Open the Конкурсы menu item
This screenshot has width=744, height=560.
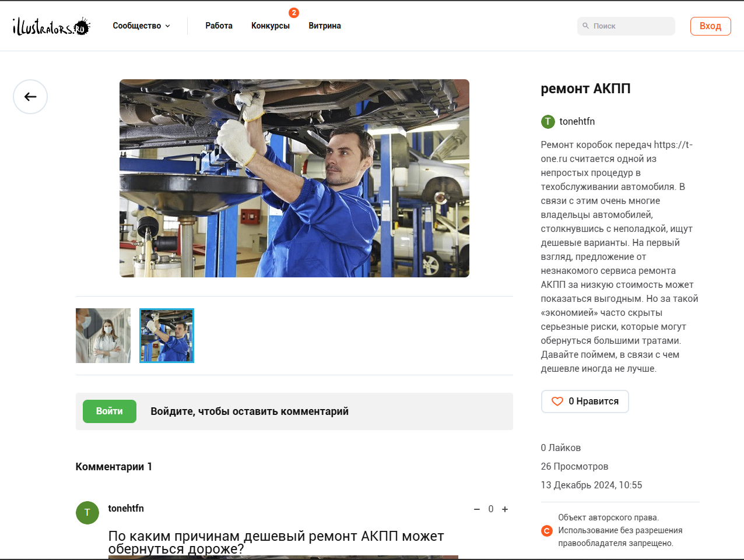271,26
